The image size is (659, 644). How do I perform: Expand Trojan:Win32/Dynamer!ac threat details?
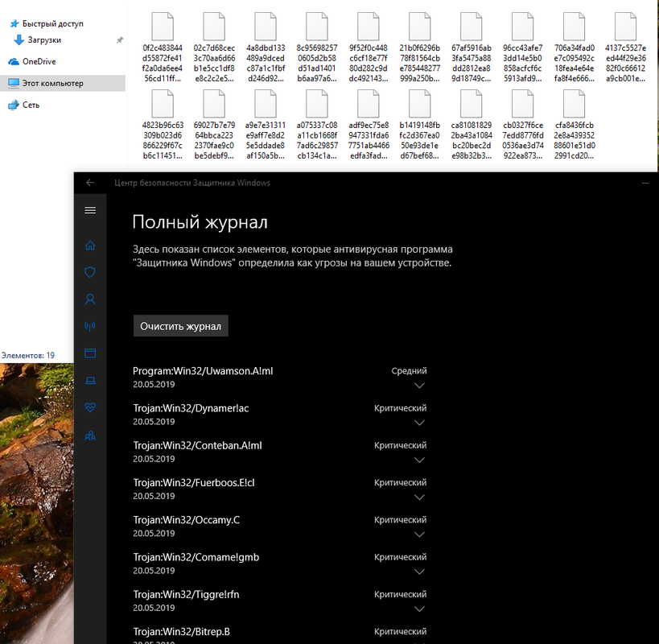pyautogui.click(x=419, y=423)
